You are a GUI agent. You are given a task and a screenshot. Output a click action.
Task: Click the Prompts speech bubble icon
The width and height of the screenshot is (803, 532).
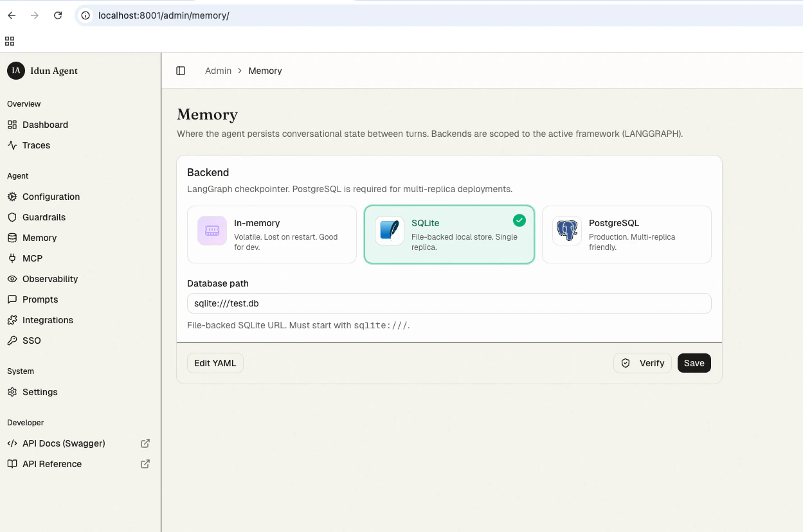(x=12, y=299)
